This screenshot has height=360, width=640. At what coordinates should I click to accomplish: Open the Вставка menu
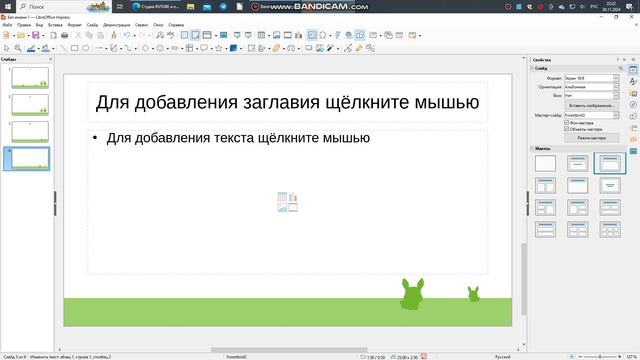pyautogui.click(x=55, y=25)
